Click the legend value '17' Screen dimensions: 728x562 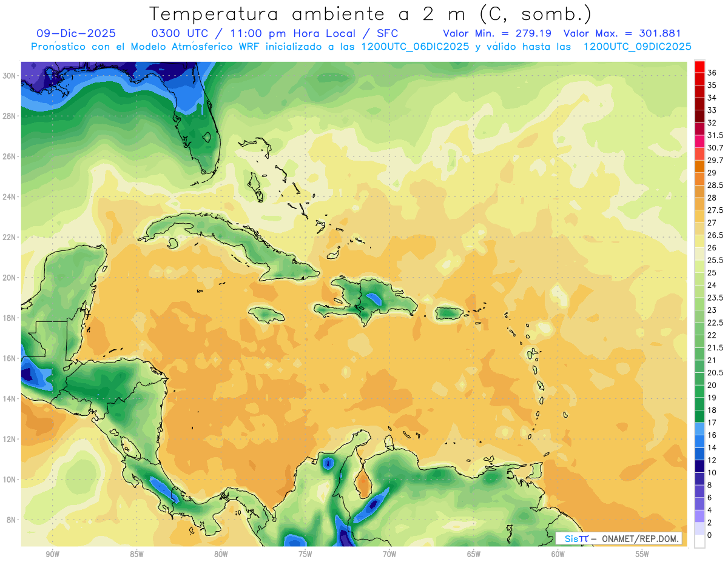(712, 423)
